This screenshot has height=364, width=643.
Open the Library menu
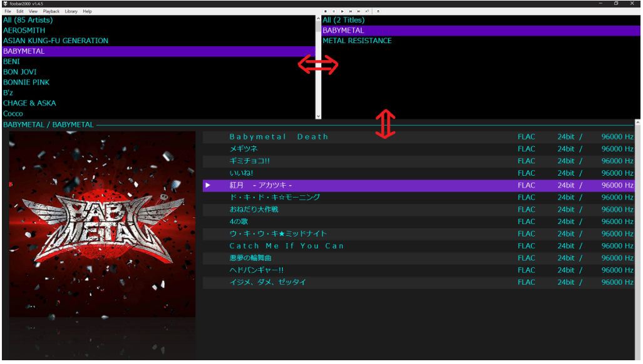(71, 11)
